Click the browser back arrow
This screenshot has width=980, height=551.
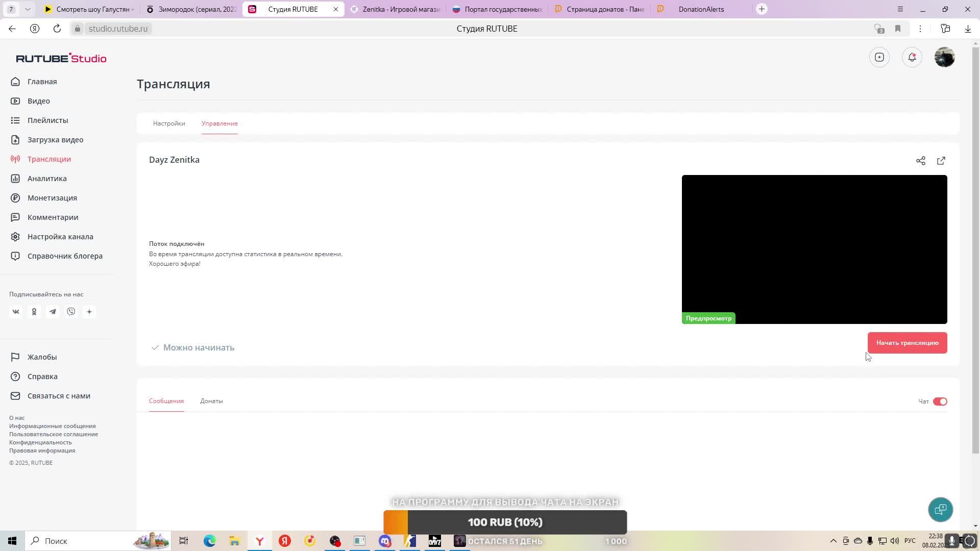tap(12, 29)
